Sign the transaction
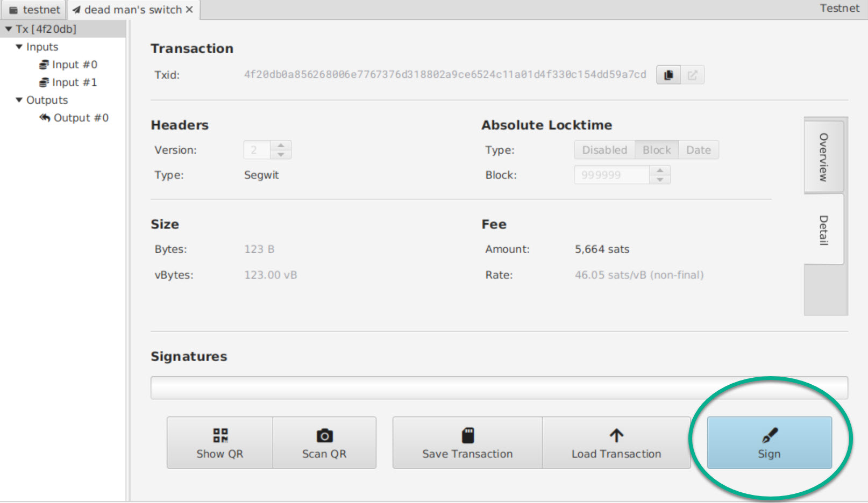 [x=769, y=443]
